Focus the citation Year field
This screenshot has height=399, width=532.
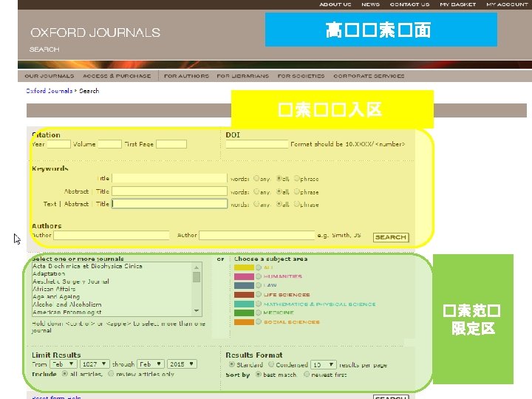point(58,144)
